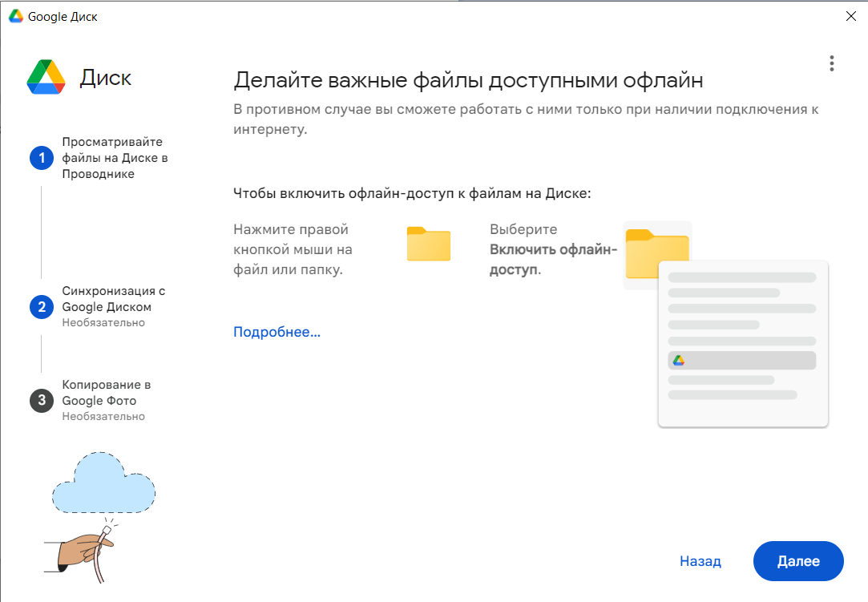Click the Google Drive title bar icon
This screenshot has height=602, width=868.
pos(16,16)
